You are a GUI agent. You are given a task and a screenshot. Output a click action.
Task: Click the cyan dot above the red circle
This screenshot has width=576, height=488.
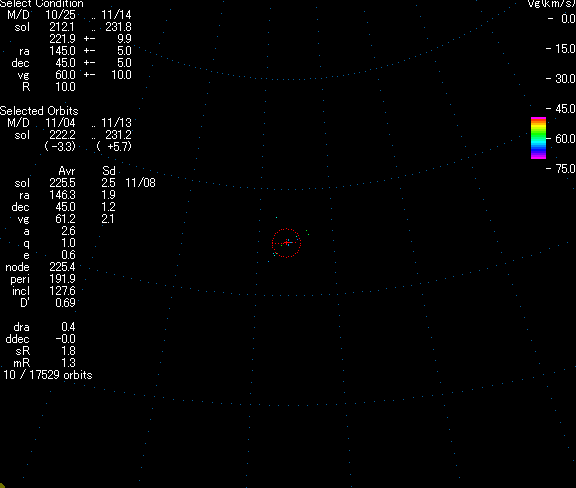(277, 218)
